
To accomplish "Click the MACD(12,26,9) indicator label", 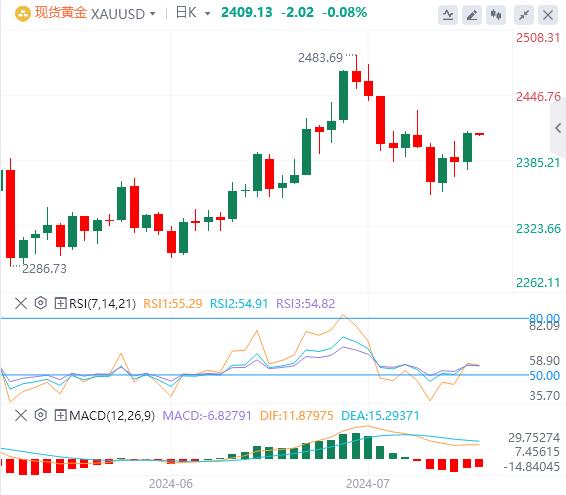I will [x=112, y=416].
